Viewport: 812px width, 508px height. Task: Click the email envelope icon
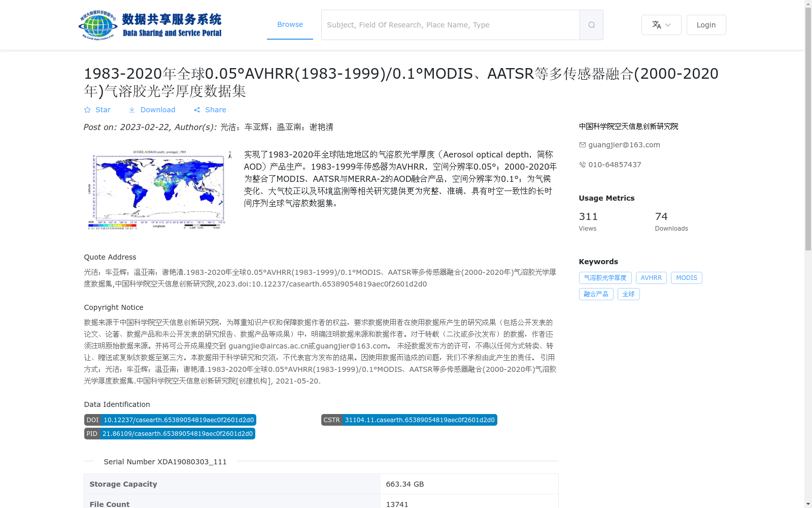tap(583, 145)
